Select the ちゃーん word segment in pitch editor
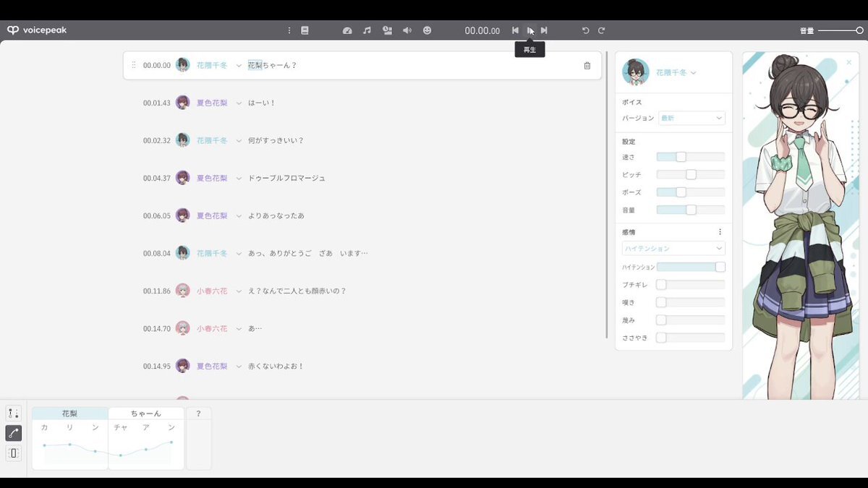The width and height of the screenshot is (868, 488). click(146, 414)
